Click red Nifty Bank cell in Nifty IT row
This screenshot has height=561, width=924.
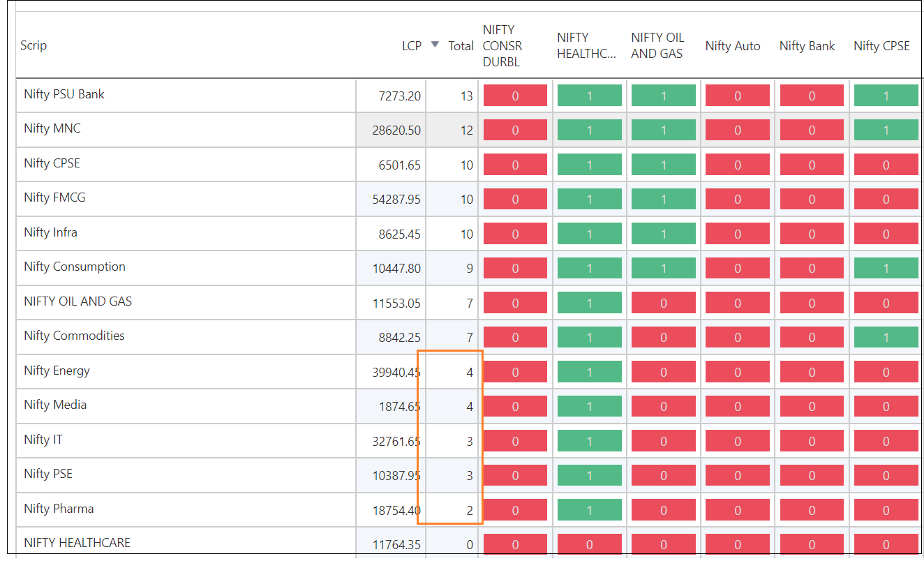(x=812, y=442)
